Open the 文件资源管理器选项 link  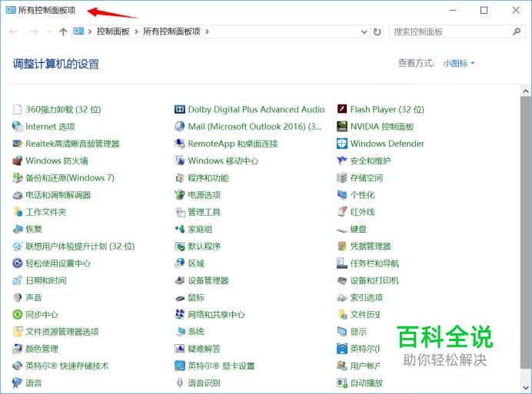(x=62, y=332)
